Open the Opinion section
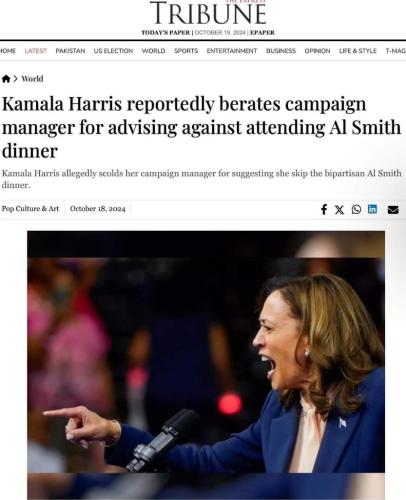This screenshot has height=500, width=406. click(317, 51)
